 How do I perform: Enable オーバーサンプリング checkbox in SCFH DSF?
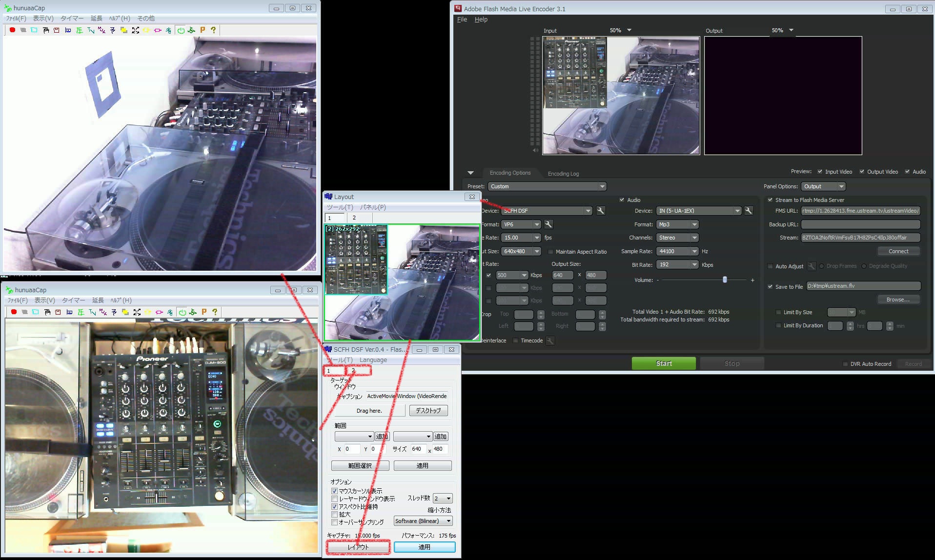(x=334, y=522)
